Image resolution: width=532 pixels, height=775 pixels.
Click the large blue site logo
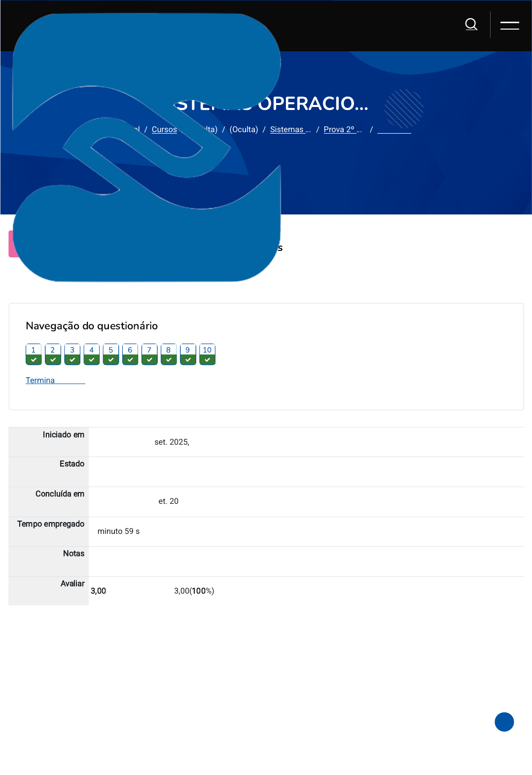[146, 148]
